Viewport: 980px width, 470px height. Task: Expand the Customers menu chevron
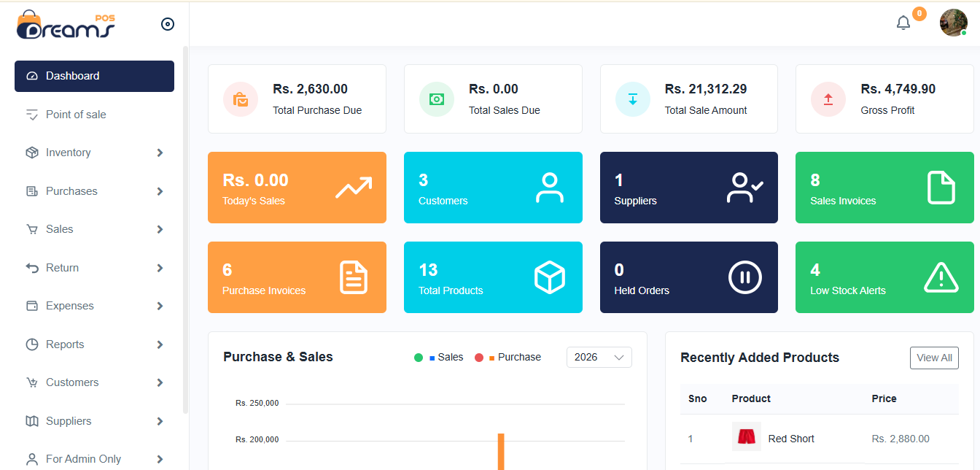(x=160, y=382)
